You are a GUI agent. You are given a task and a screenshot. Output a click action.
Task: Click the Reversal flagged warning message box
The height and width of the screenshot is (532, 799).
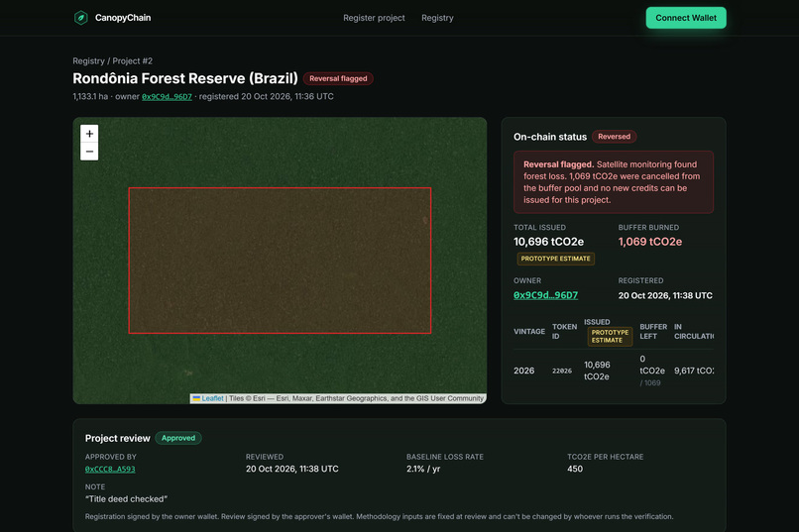pos(614,182)
